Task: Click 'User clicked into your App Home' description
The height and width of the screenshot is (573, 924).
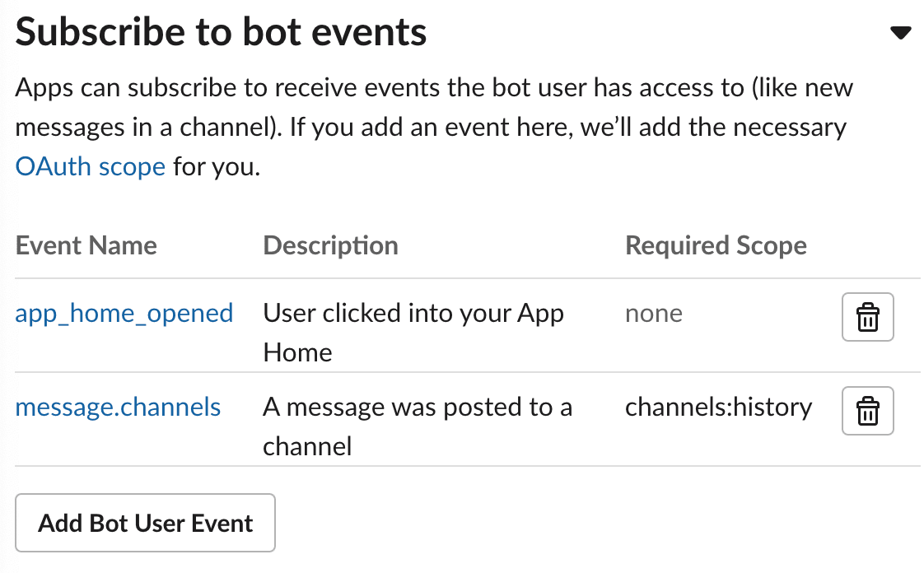Action: pyautogui.click(x=413, y=314)
